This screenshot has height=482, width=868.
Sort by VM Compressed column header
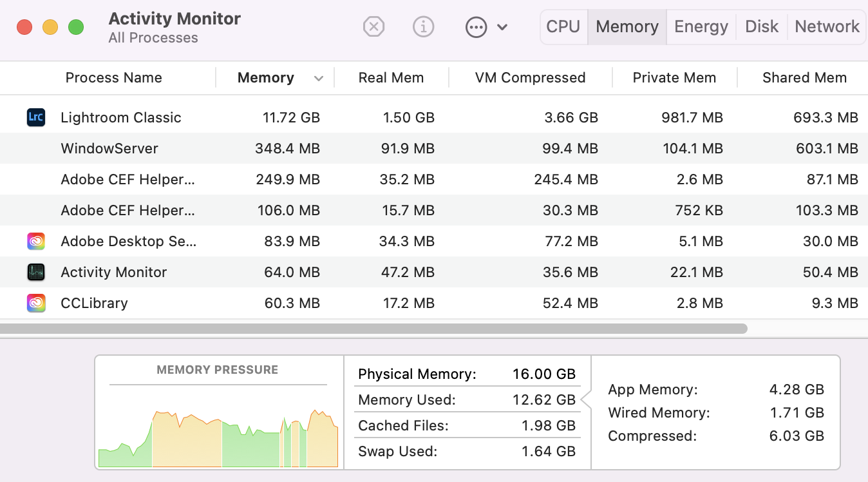pos(530,78)
